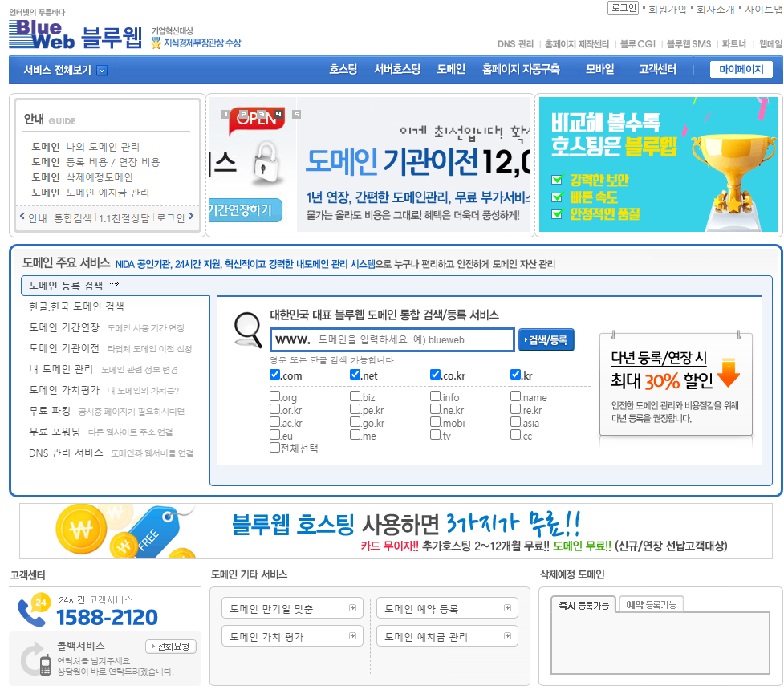Open the 고객센터 menu

pyautogui.click(x=657, y=69)
